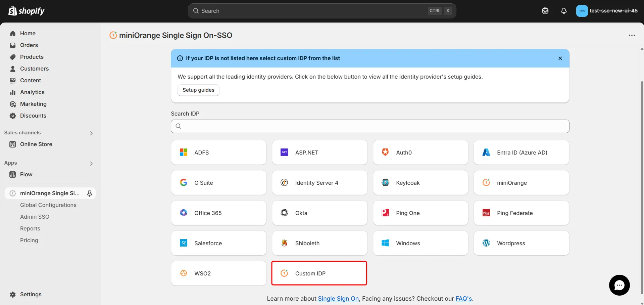Open Admin SSO subpage

click(x=35, y=217)
